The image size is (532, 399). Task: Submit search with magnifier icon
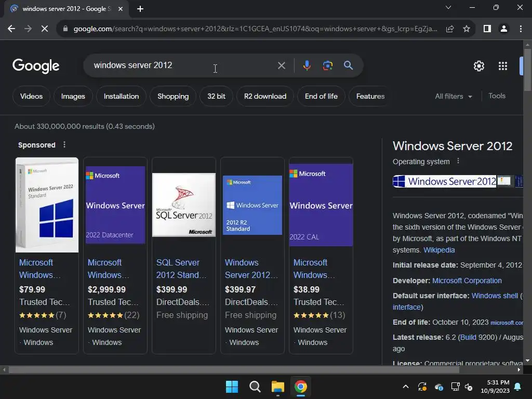[349, 65]
